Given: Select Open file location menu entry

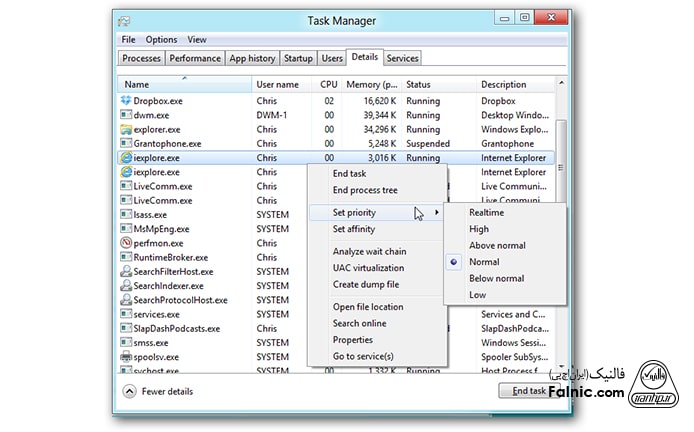Looking at the screenshot, I should coord(368,307).
